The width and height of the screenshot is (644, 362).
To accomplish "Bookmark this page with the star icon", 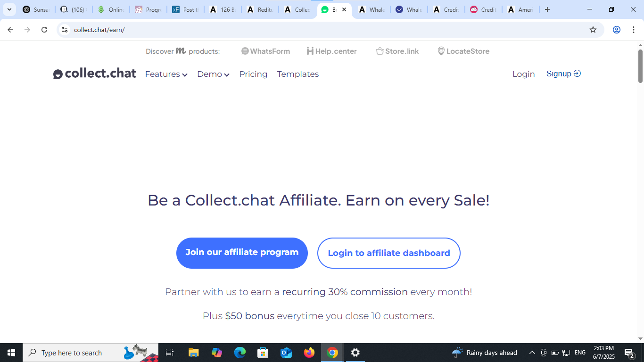I will (x=593, y=30).
